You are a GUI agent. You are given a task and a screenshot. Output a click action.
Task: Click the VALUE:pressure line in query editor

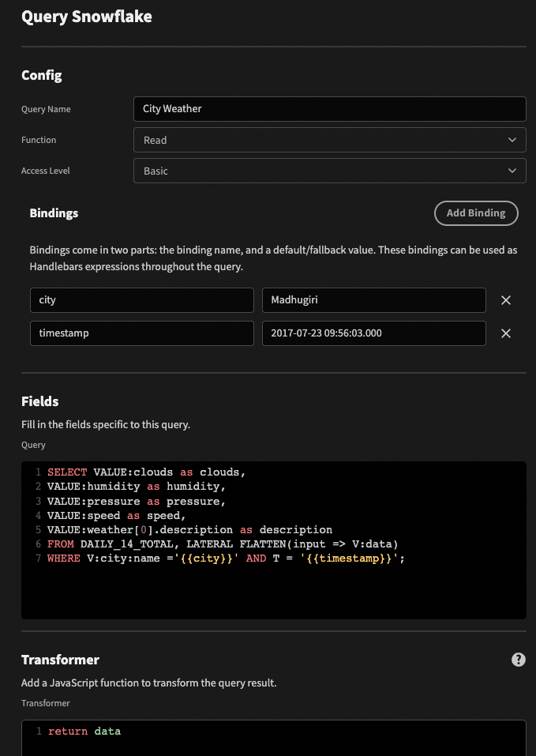coord(137,502)
